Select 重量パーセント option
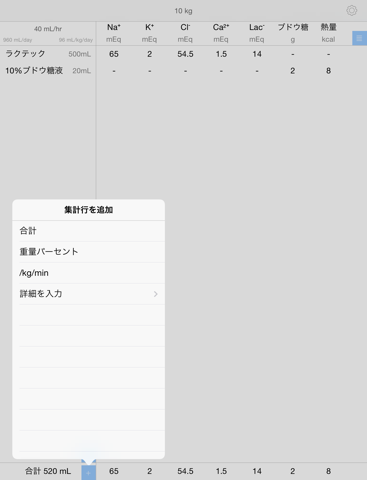Viewport: 367px width, 480px height. pos(89,252)
